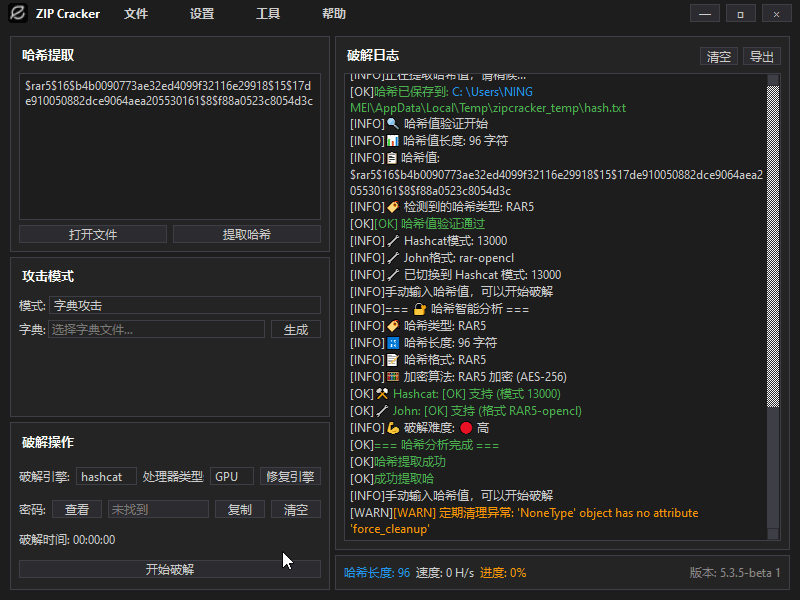Viewport: 800px width, 600px height.
Task: Open the 工具 menu
Action: (x=268, y=14)
